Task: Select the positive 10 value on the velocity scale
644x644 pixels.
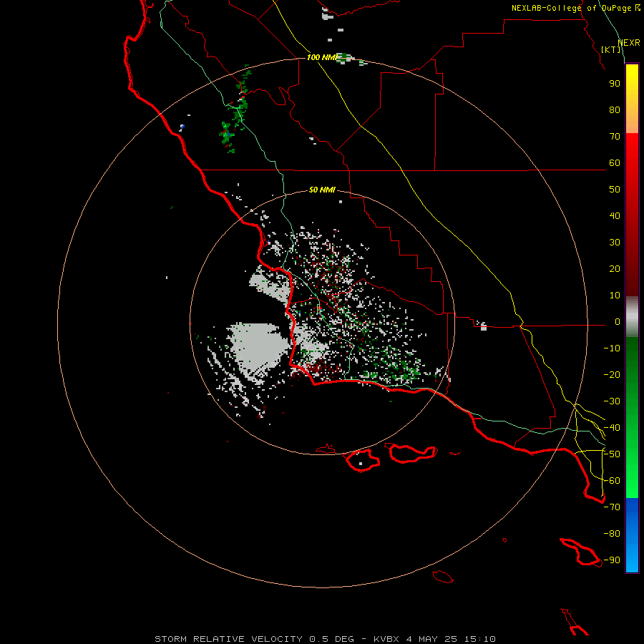Action: 615,296
